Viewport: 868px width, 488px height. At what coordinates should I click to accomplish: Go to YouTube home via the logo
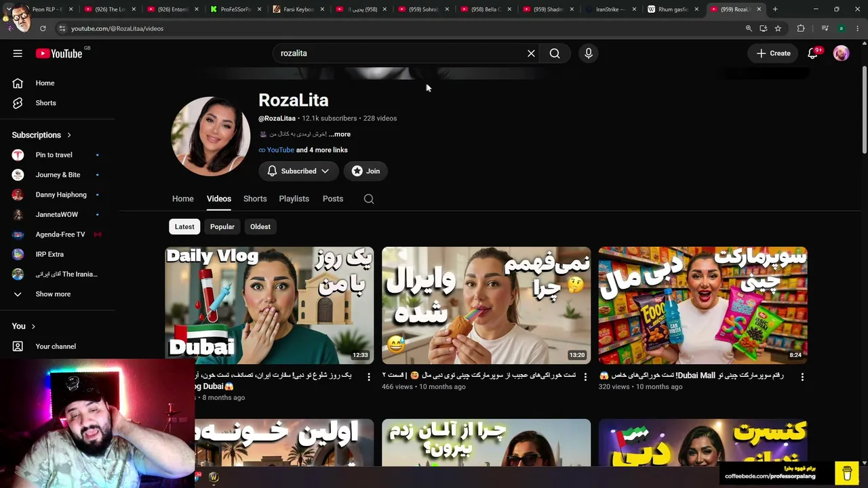click(x=59, y=54)
